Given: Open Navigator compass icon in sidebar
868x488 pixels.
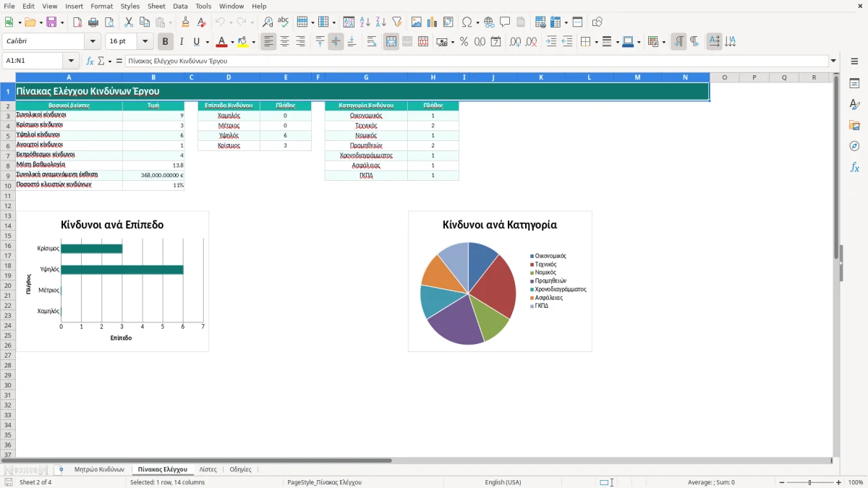Looking at the screenshot, I should click(x=854, y=146).
